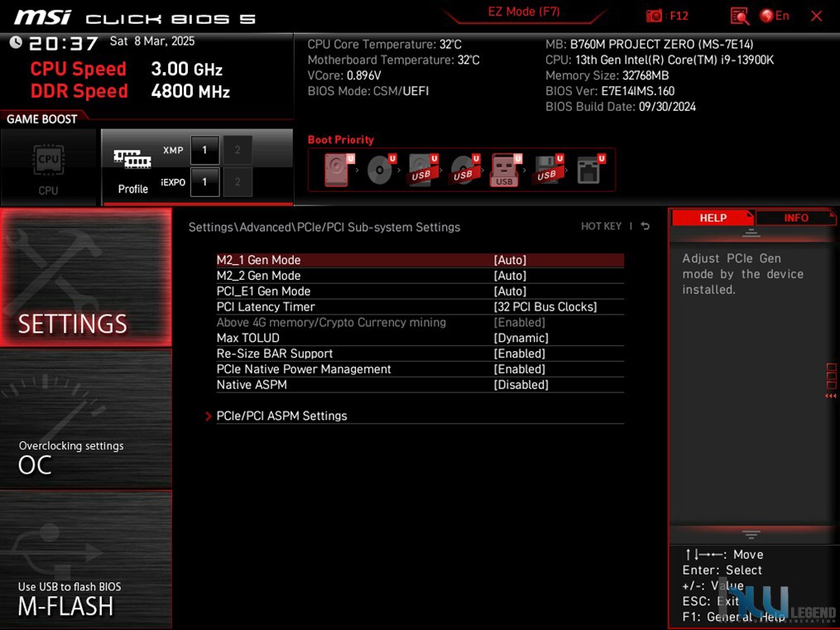Click the Sat 8 Mar, 2025 date
Screen dimensions: 840x630
tap(152, 41)
